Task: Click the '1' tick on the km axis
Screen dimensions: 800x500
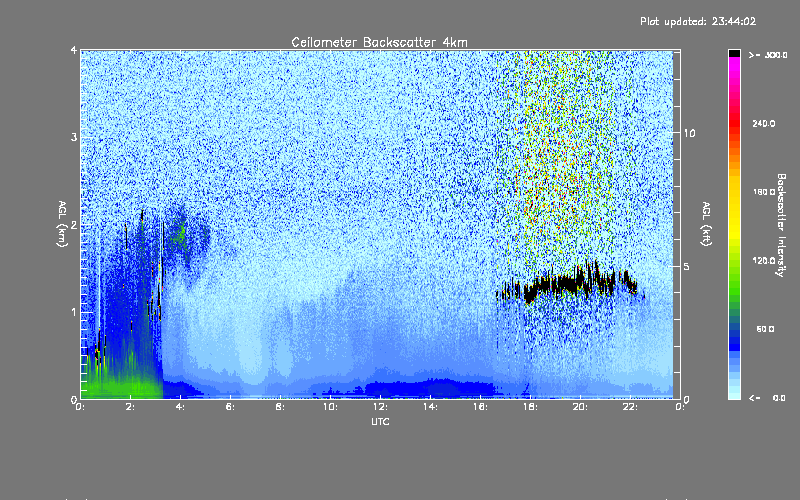Action: coord(74,312)
